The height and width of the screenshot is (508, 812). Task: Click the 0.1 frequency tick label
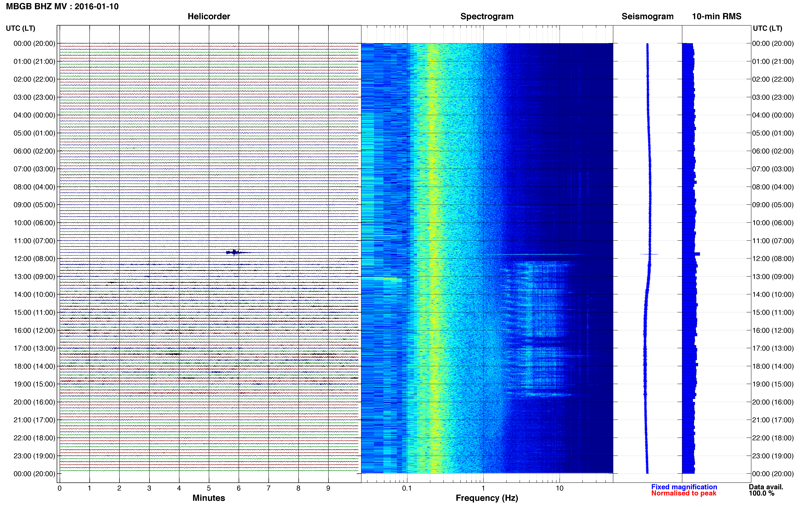point(407,488)
